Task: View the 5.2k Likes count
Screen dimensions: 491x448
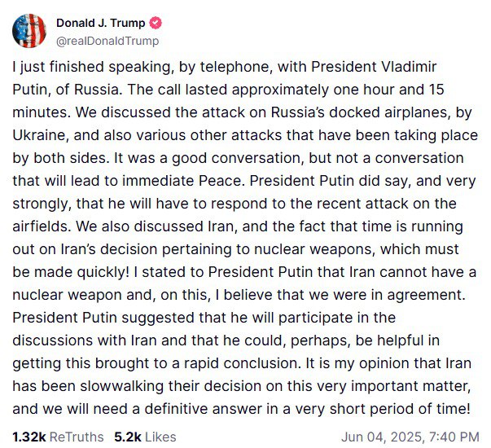Action: pyautogui.click(x=128, y=437)
